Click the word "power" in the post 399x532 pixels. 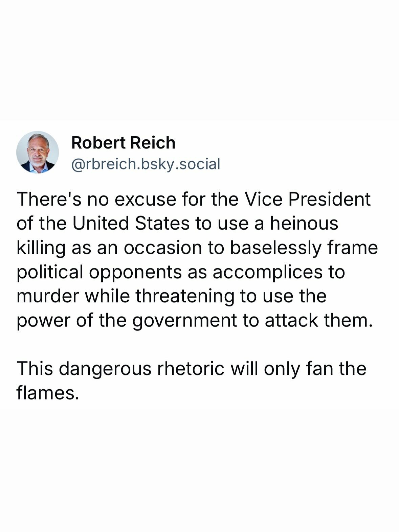pos(43,320)
